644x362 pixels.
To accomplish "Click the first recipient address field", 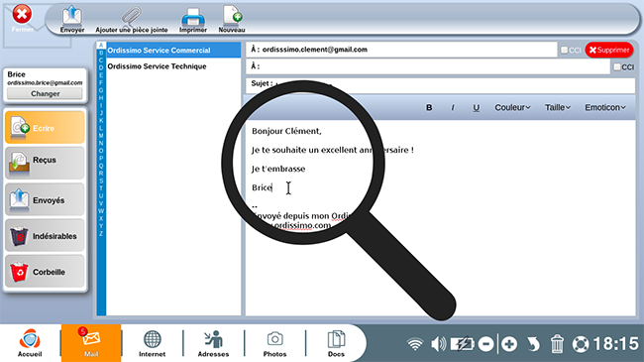I will [x=401, y=50].
